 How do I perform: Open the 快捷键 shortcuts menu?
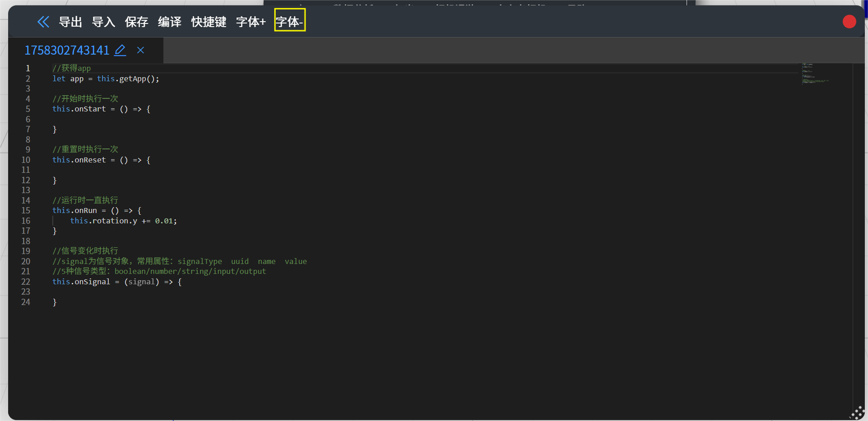tap(209, 22)
